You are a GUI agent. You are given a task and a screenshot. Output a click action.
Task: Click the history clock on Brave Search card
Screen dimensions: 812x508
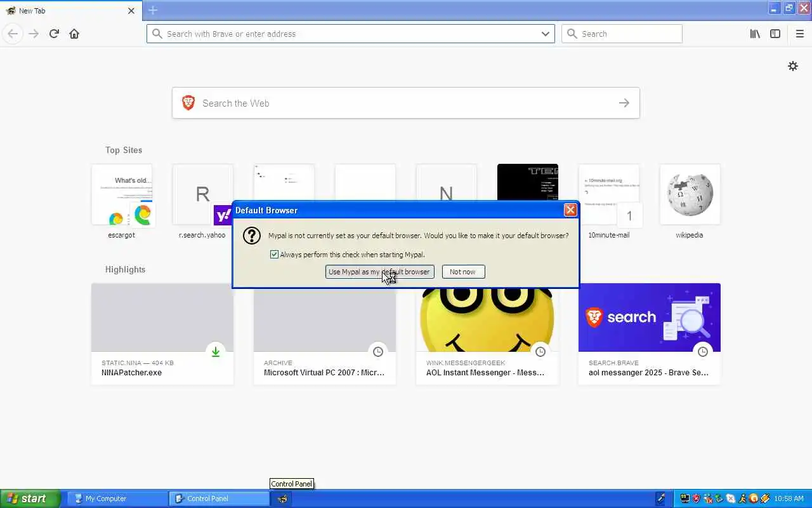click(703, 351)
